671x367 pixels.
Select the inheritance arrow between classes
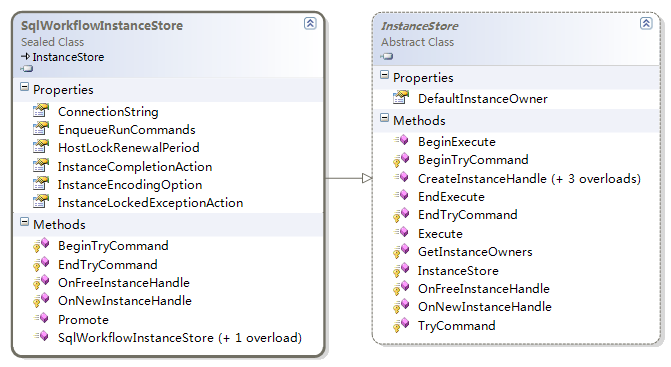(349, 178)
